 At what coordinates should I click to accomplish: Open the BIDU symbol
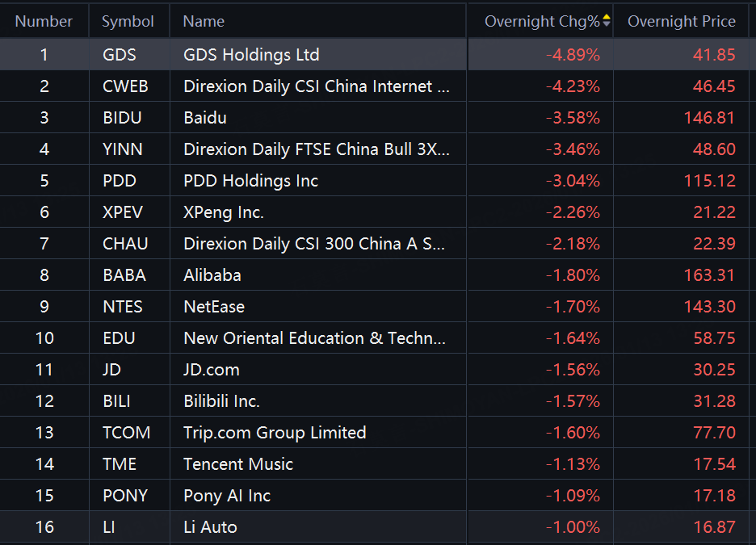coord(122,118)
